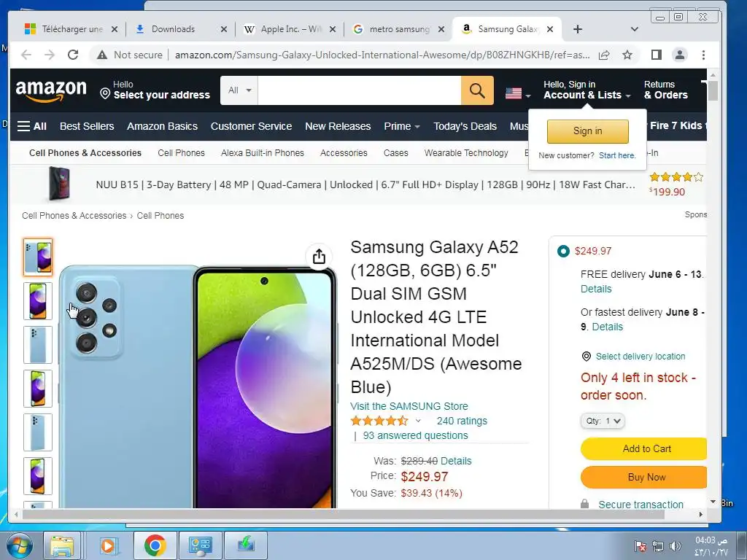Click the Select delivery location pin icon
Screen dimensions: 747x560
(587, 356)
